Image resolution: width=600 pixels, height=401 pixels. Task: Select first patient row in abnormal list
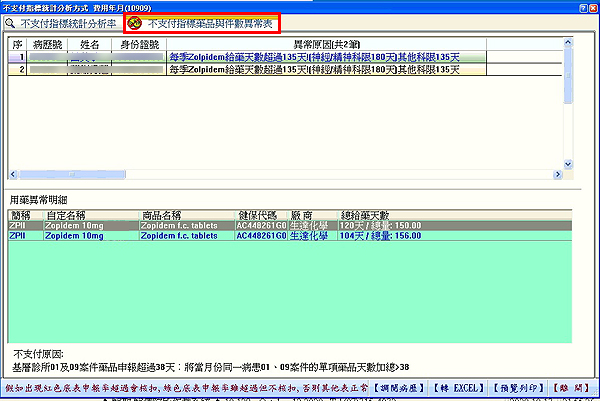coord(300,58)
